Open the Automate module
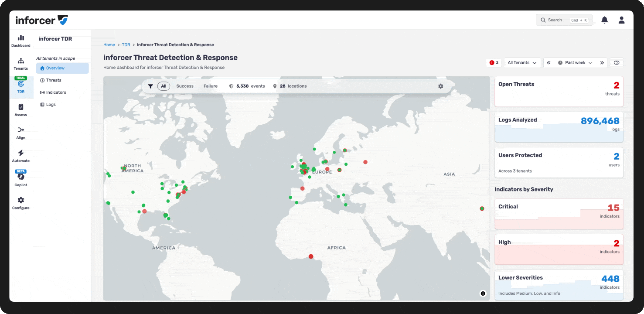The height and width of the screenshot is (314, 644). pos(21,156)
